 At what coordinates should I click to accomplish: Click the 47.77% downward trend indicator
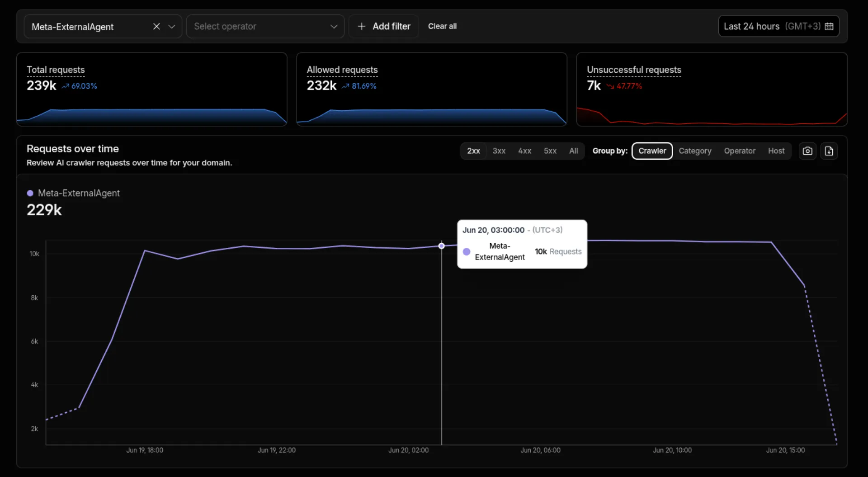pos(624,86)
